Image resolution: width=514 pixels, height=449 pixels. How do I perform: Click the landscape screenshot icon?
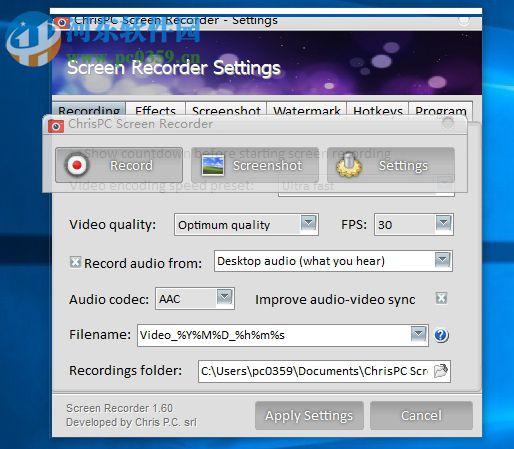point(213,165)
